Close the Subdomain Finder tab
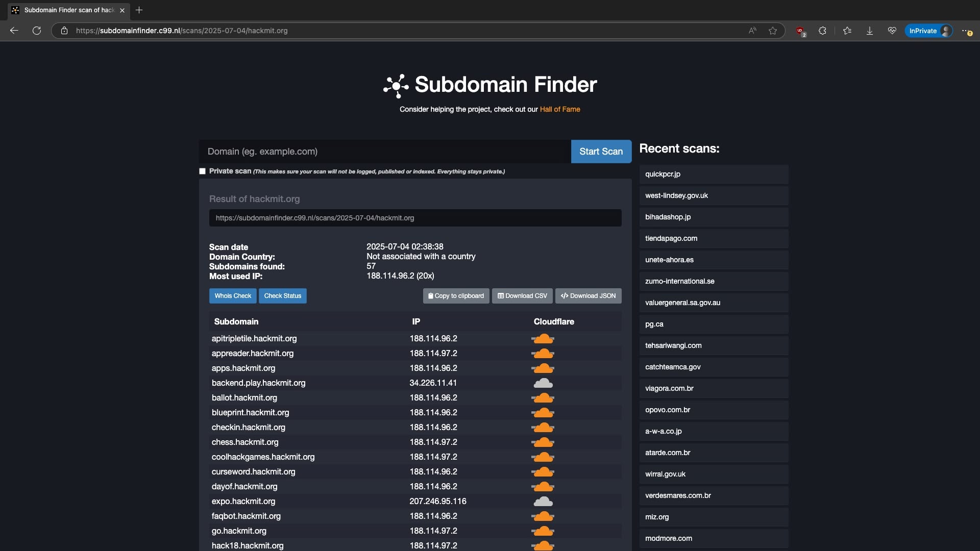This screenshot has height=551, width=980. tap(122, 10)
